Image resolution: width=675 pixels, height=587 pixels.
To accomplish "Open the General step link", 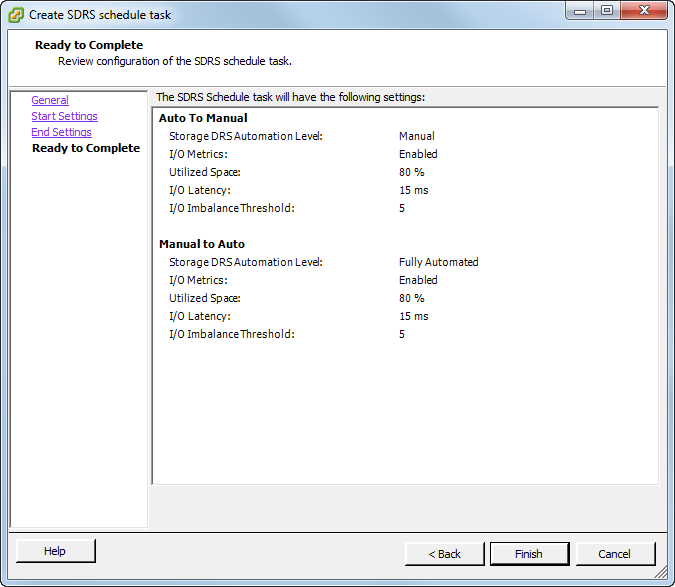I will click(50, 100).
